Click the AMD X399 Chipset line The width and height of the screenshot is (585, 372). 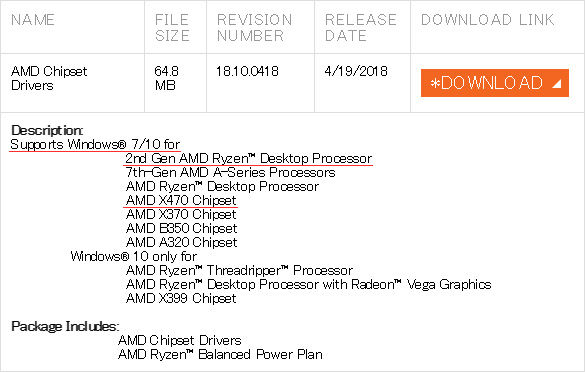click(x=181, y=298)
